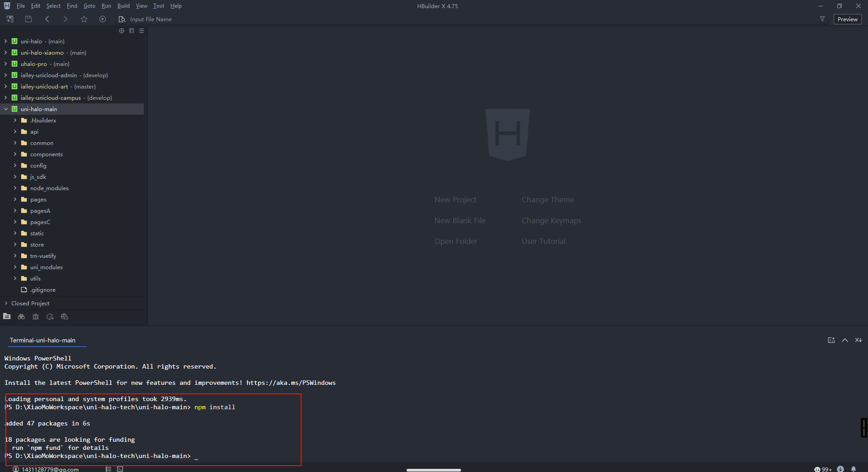Viewport: 868px width, 472px height.
Task: Switch to the project manager folder icon
Action: click(x=7, y=317)
